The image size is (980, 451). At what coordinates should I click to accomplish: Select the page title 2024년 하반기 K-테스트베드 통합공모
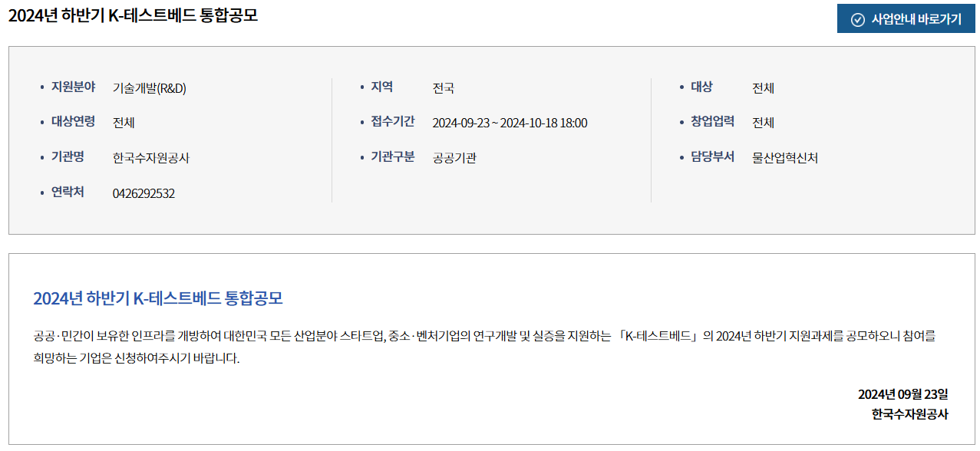[133, 15]
